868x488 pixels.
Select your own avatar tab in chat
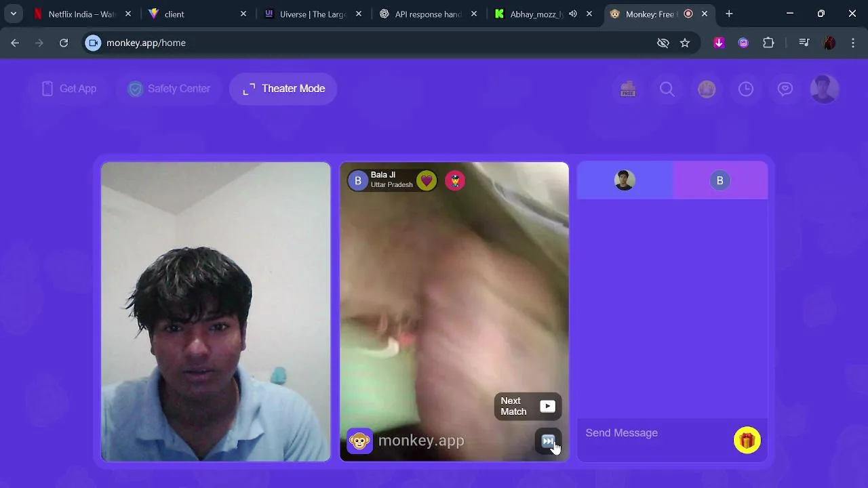(x=625, y=180)
